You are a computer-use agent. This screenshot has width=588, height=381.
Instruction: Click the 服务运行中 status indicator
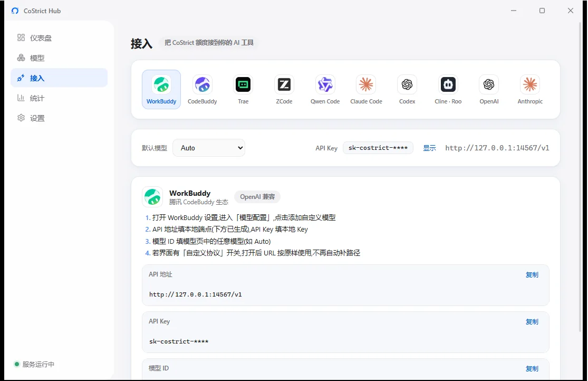click(x=34, y=364)
